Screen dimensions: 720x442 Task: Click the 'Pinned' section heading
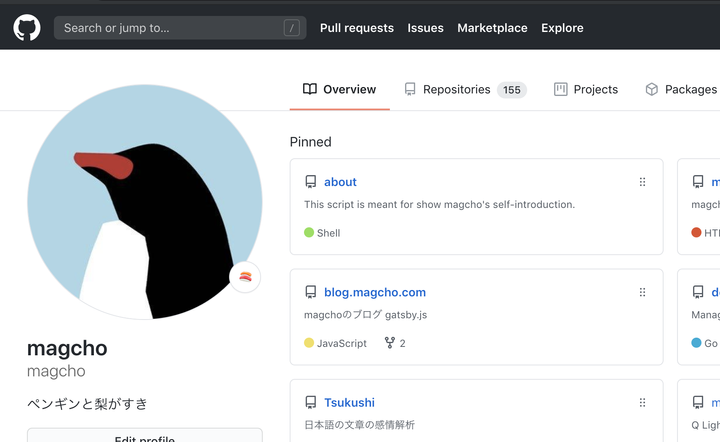[x=310, y=142]
